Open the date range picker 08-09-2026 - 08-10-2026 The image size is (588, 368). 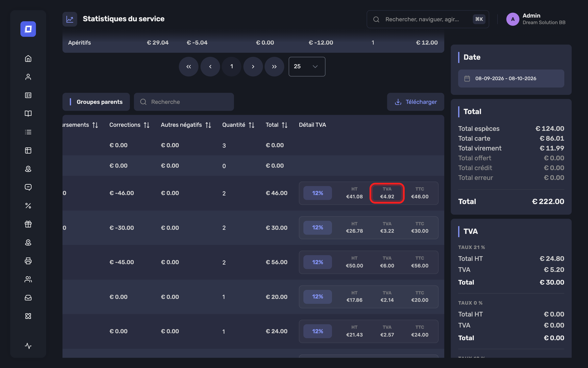click(x=511, y=78)
